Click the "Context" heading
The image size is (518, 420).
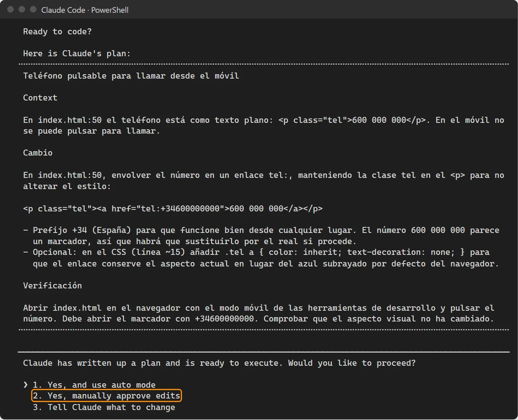(x=40, y=98)
